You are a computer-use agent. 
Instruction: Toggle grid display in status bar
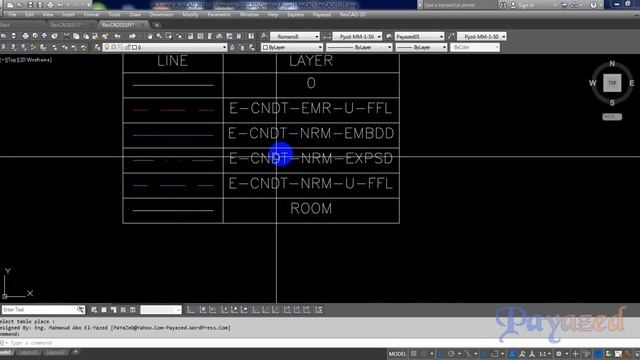[x=414, y=354]
